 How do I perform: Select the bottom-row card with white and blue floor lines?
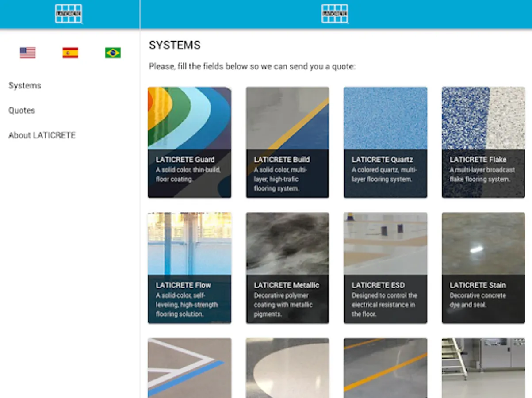pos(189,368)
